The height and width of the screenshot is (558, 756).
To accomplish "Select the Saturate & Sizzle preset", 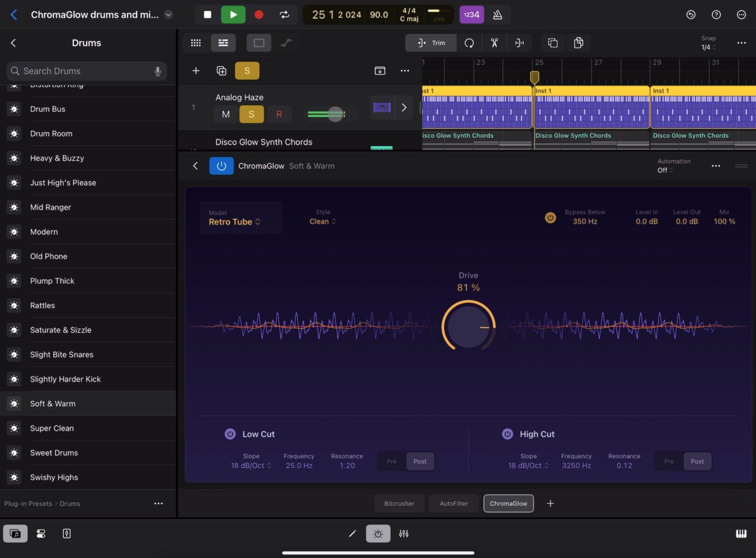I will [x=88, y=330].
